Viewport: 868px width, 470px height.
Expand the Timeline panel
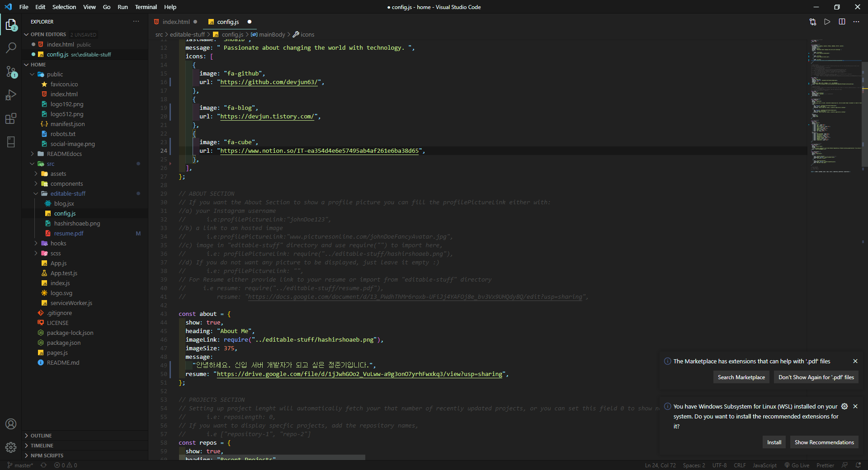coord(85,446)
